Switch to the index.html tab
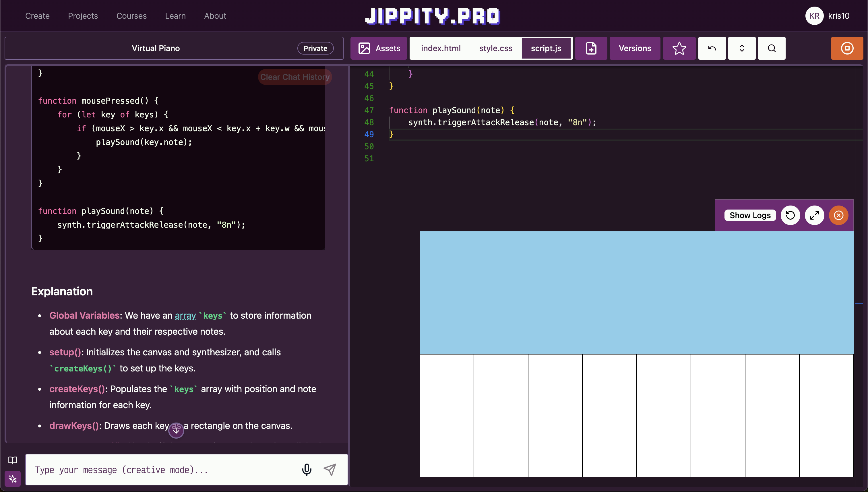Screen dimensions: 868x492 point(441,48)
